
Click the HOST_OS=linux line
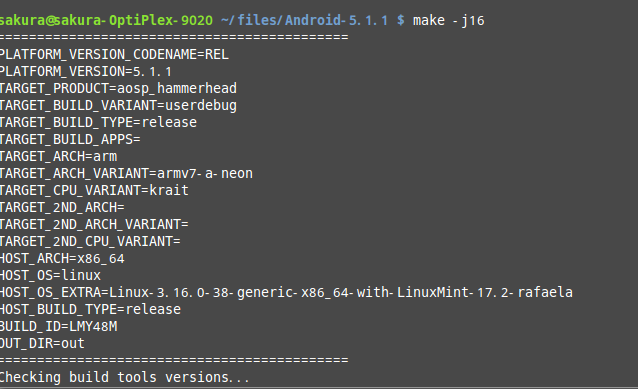coord(50,276)
